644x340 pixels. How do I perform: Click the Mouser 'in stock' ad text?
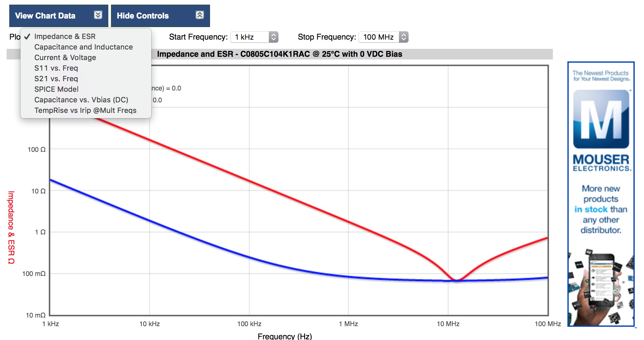tap(591, 209)
